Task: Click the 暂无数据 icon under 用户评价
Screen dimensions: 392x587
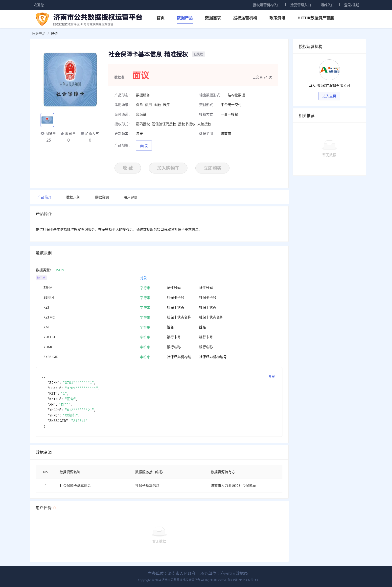Action: [x=159, y=531]
